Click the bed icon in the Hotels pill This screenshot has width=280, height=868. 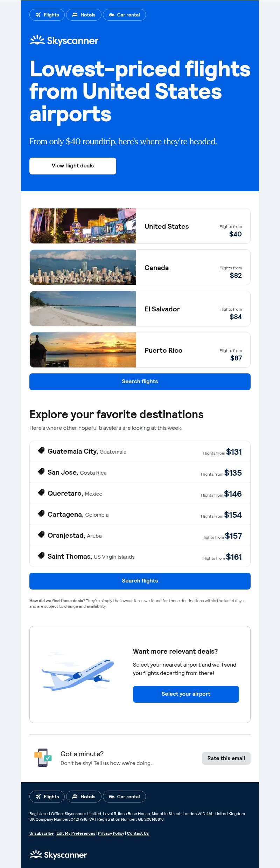tap(75, 15)
